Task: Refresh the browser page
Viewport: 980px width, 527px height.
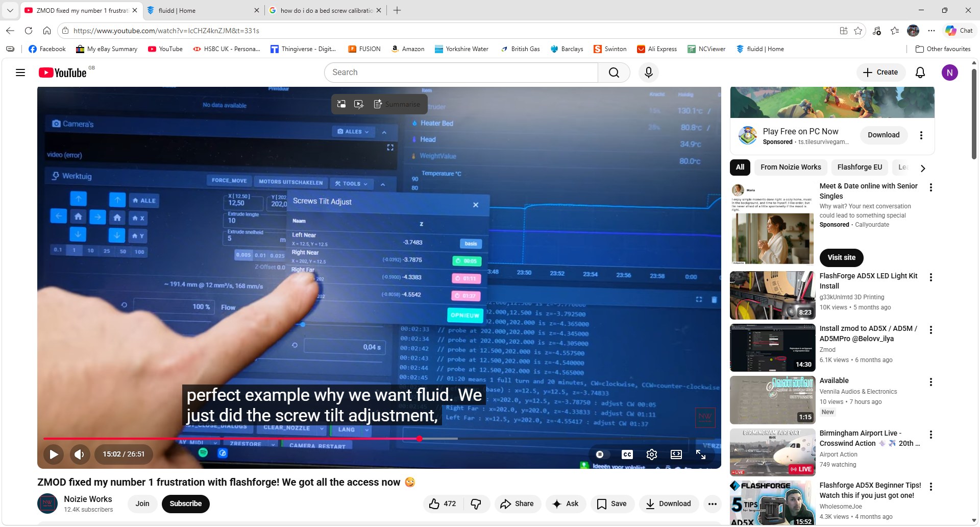Action: (29, 31)
